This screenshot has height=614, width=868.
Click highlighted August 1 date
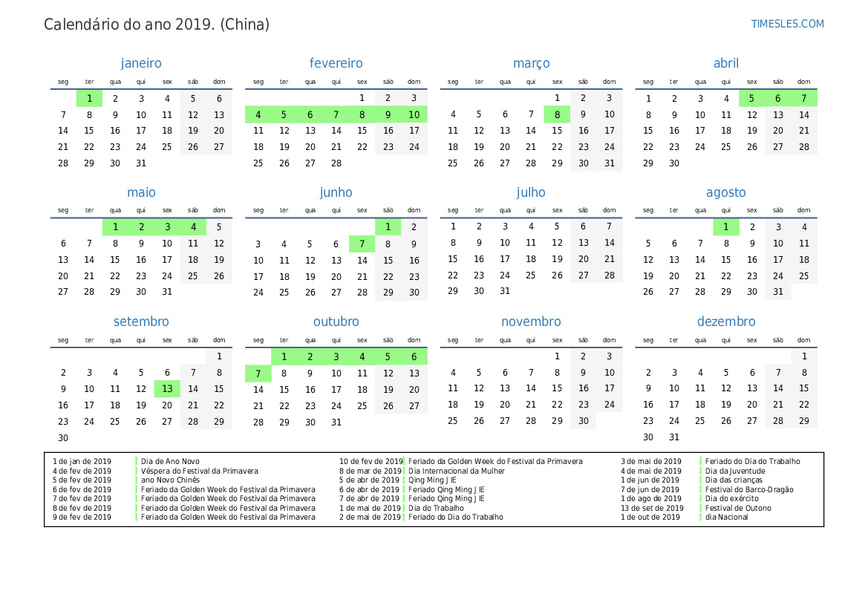(725, 227)
